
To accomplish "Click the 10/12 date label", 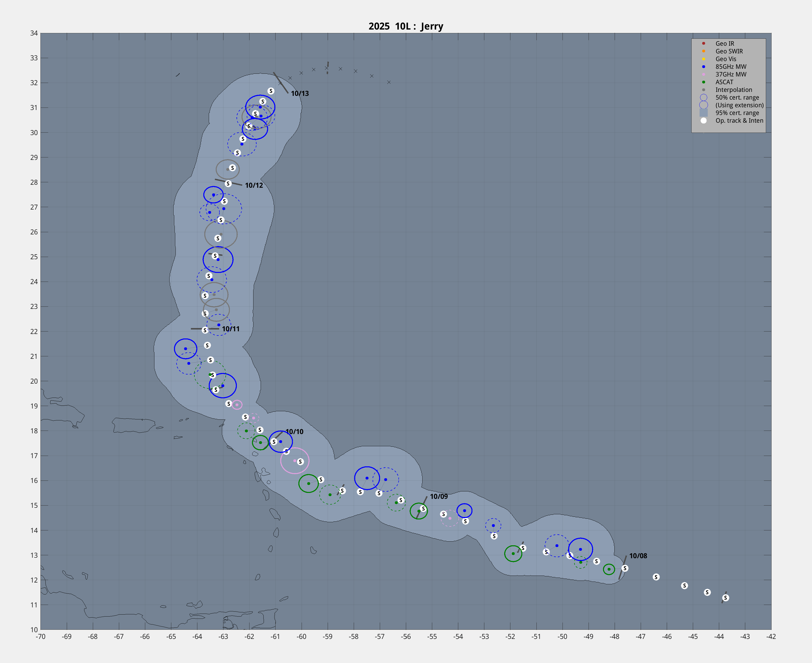I will (x=254, y=185).
